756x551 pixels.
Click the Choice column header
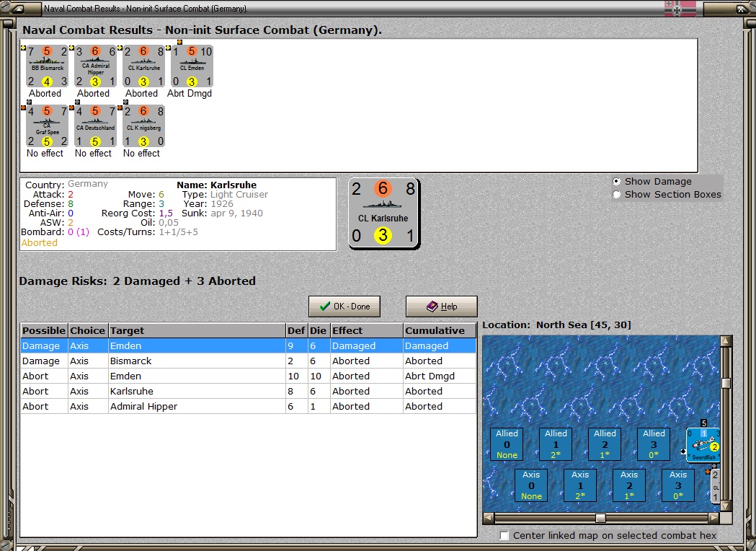point(88,330)
